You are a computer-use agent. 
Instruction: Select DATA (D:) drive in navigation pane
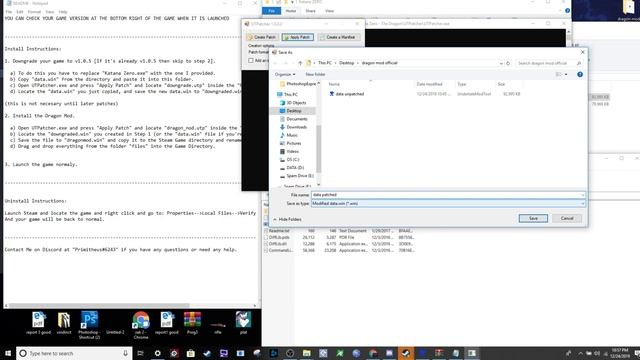(291, 168)
